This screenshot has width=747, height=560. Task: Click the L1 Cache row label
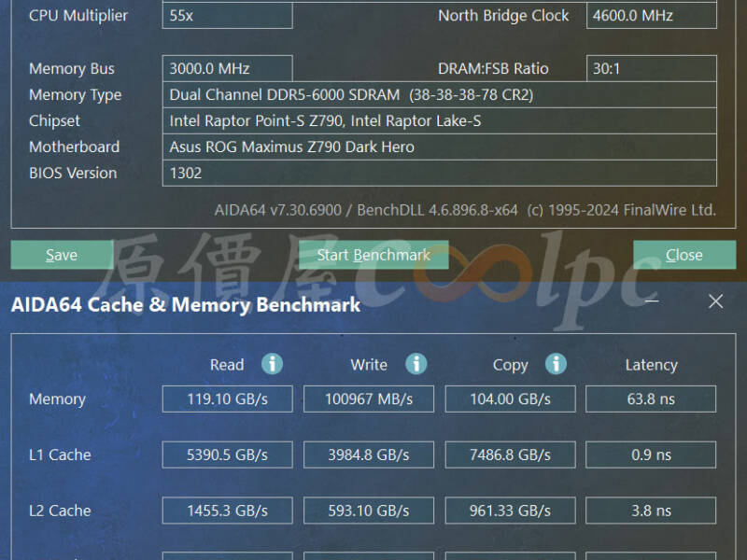(x=60, y=455)
